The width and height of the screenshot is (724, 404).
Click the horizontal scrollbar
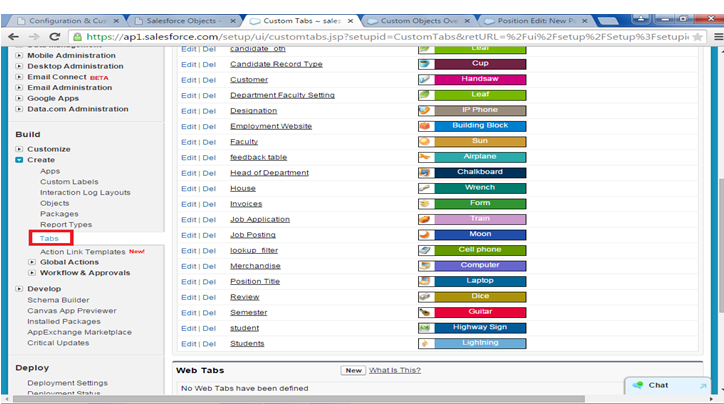click(x=298, y=399)
